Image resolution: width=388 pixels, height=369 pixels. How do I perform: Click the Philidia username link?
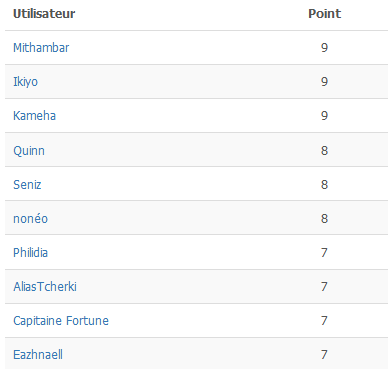click(30, 253)
